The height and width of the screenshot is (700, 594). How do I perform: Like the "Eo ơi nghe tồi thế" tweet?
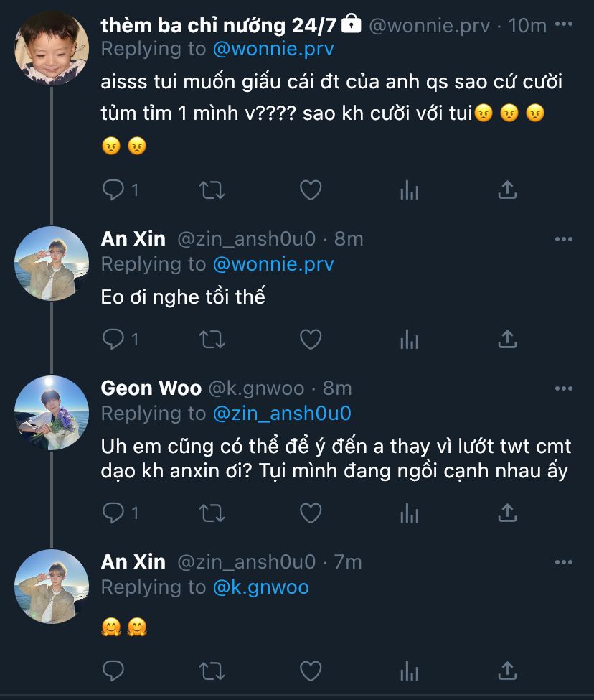[310, 338]
